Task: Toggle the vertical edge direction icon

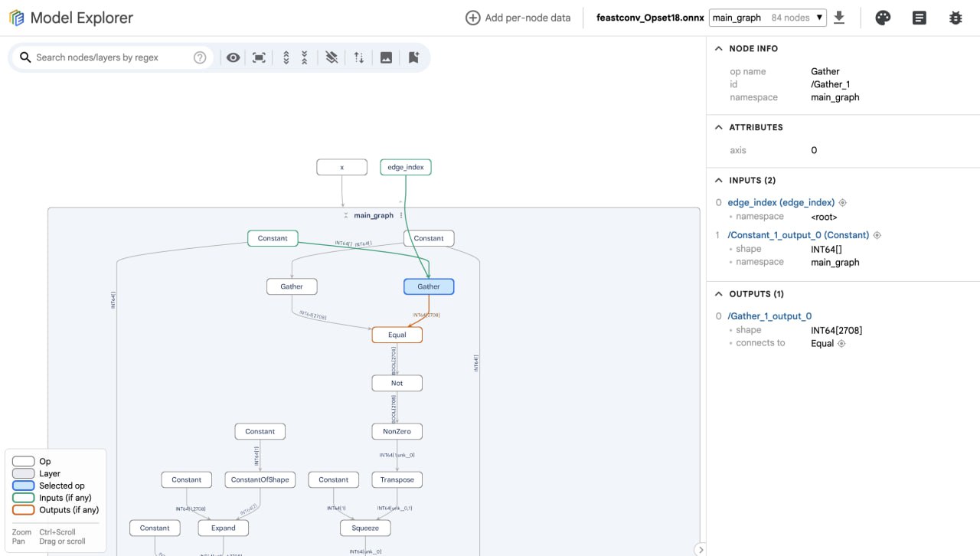Action: point(358,57)
